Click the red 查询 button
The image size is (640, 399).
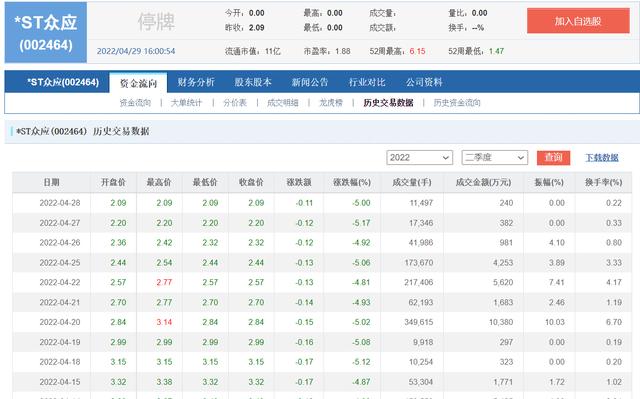tap(553, 157)
